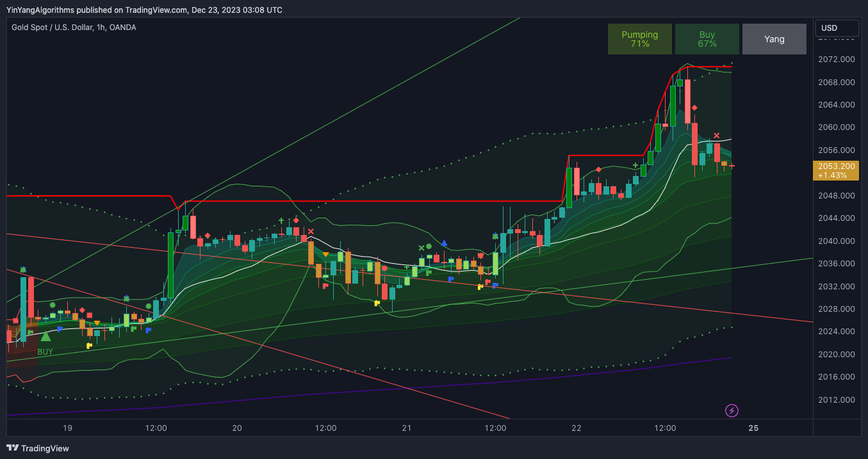Click the date label 21 on time axis
This screenshot has width=868, height=459.
pos(407,428)
